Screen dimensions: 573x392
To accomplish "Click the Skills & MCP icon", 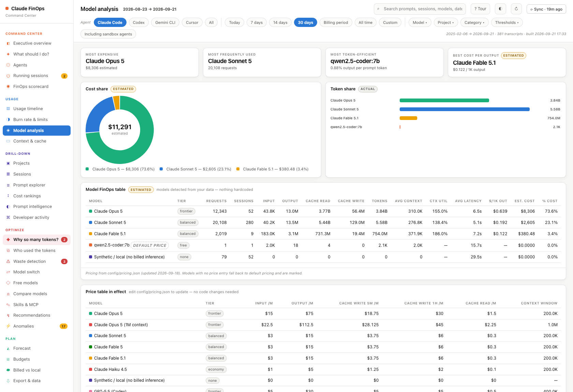I will (x=8, y=305).
